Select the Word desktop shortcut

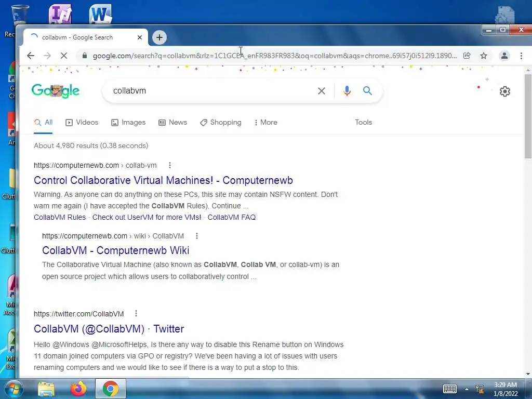coord(100,14)
